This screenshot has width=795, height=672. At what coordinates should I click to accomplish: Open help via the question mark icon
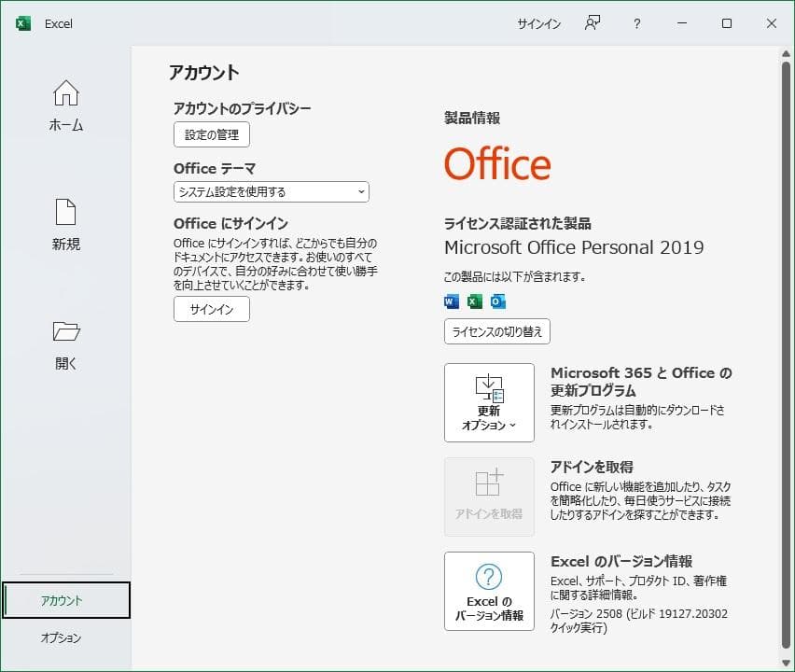tap(636, 23)
